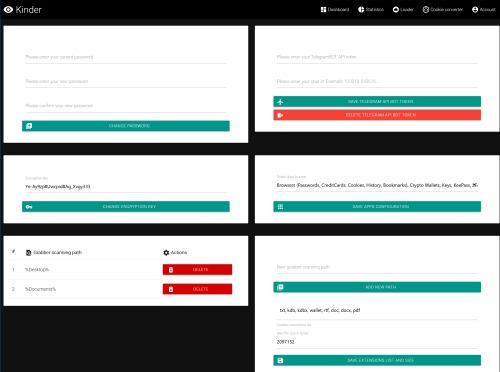Image resolution: width=500 pixels, height=372 pixels.
Task: Open the Dashboard menu item
Action: (x=335, y=10)
